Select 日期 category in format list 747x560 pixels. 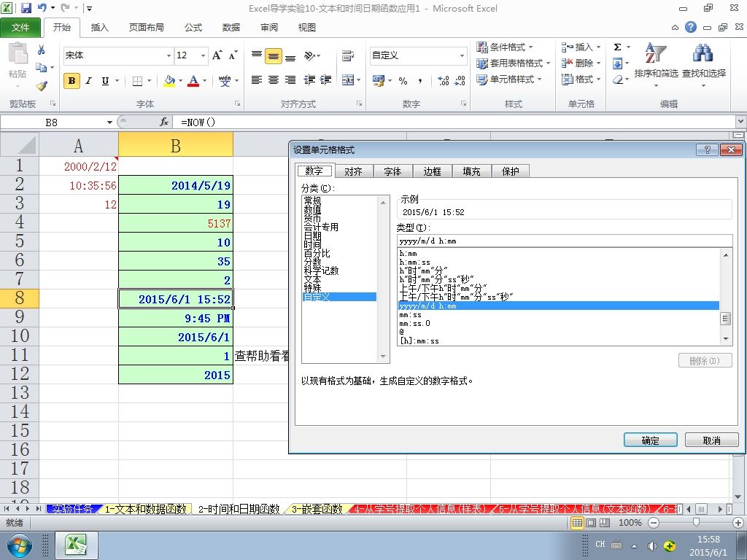coord(312,236)
